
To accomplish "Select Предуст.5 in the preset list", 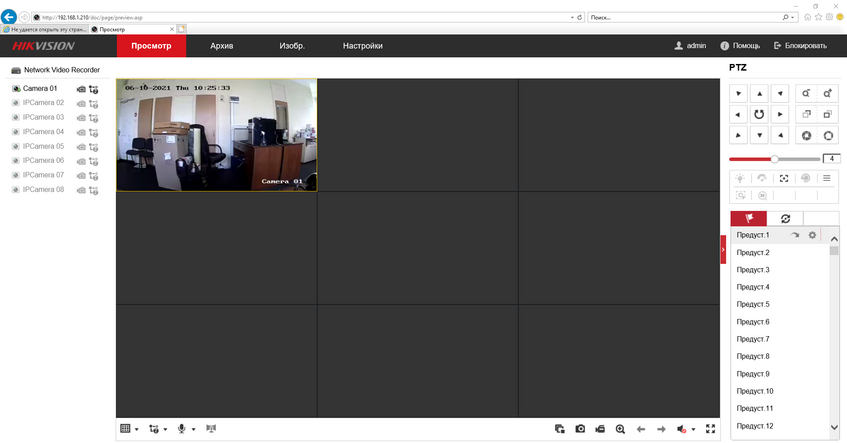I will pyautogui.click(x=753, y=304).
